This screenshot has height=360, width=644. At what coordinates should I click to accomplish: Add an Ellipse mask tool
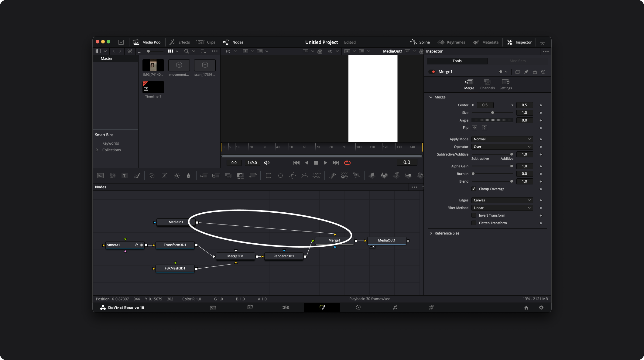click(280, 176)
